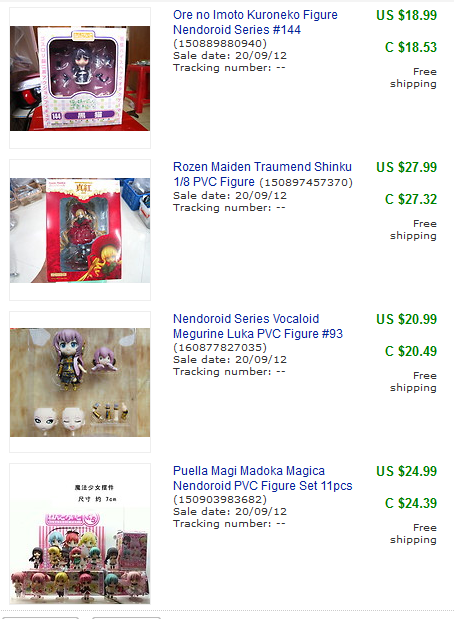Click the Megurine Luka figure parts thumbnail
Screen dimensions: 454x619
coord(80,382)
